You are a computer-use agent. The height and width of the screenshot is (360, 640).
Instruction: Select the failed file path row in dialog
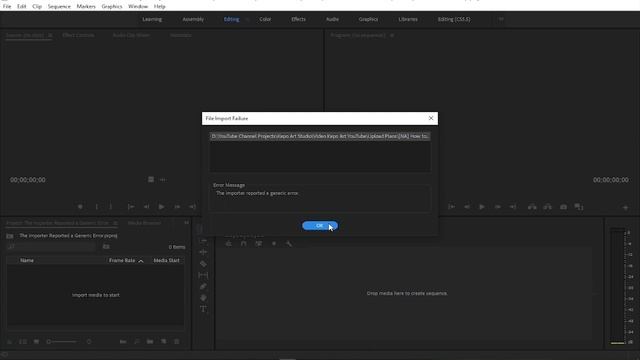[x=320, y=136]
